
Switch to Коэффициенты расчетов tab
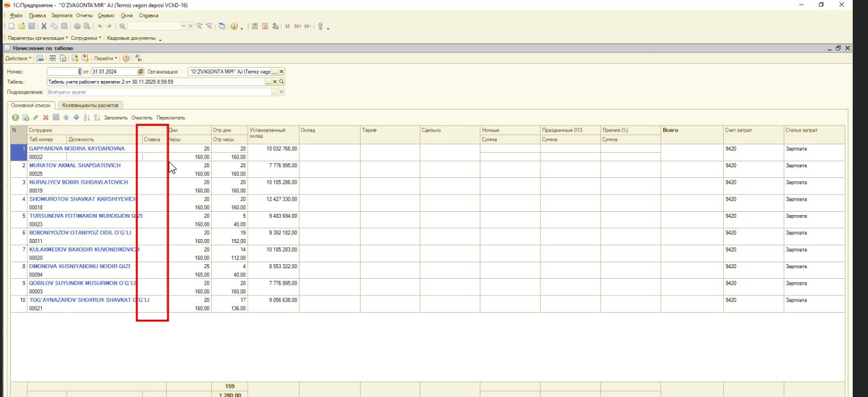click(x=90, y=105)
